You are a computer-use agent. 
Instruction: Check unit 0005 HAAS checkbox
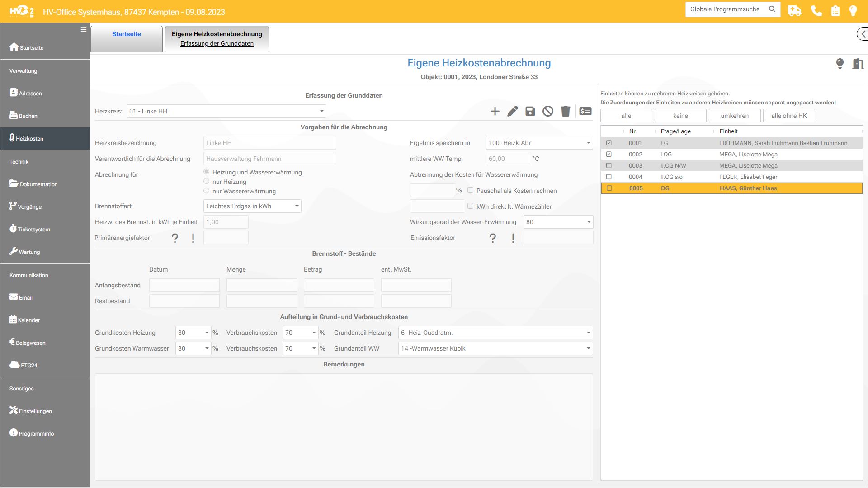[609, 188]
